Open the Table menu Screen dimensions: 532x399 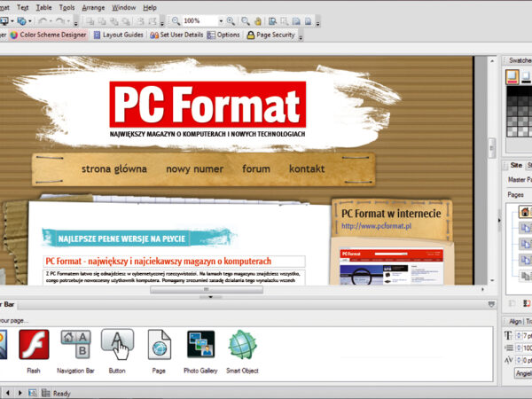(x=43, y=7)
